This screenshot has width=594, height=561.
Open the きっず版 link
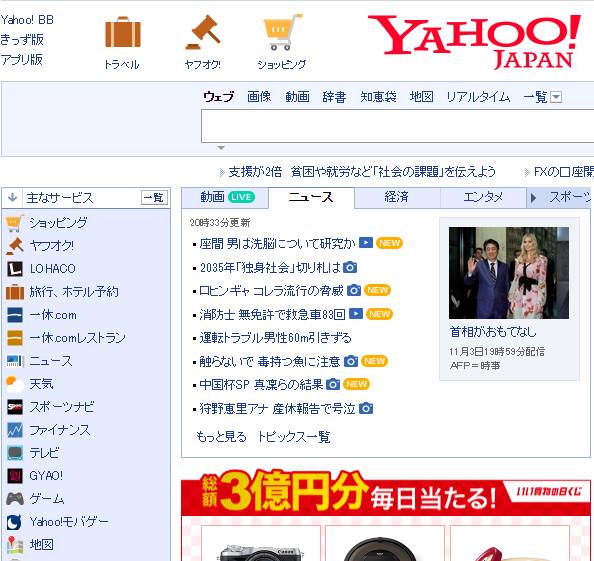point(22,39)
